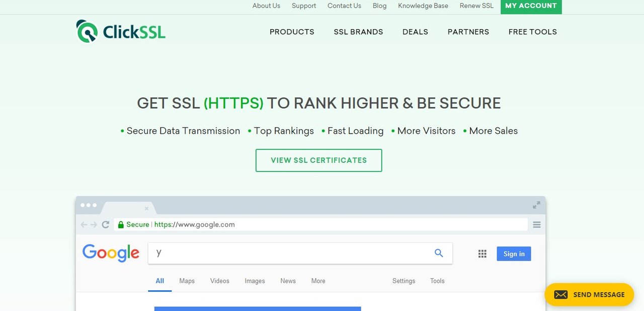
Task: Click the envelope icon in Send Message
Action: [560, 295]
